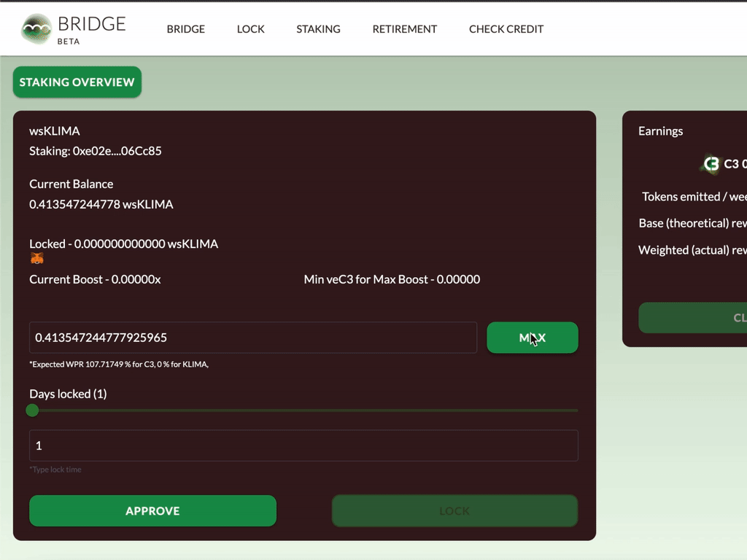The width and height of the screenshot is (747, 560).
Task: Click the Bridge logo icon
Action: pyautogui.click(x=36, y=29)
